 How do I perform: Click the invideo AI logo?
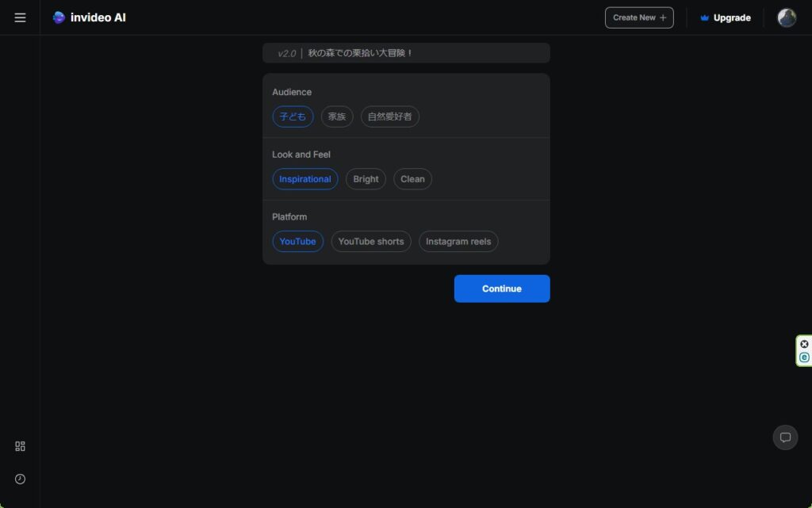[x=89, y=17]
